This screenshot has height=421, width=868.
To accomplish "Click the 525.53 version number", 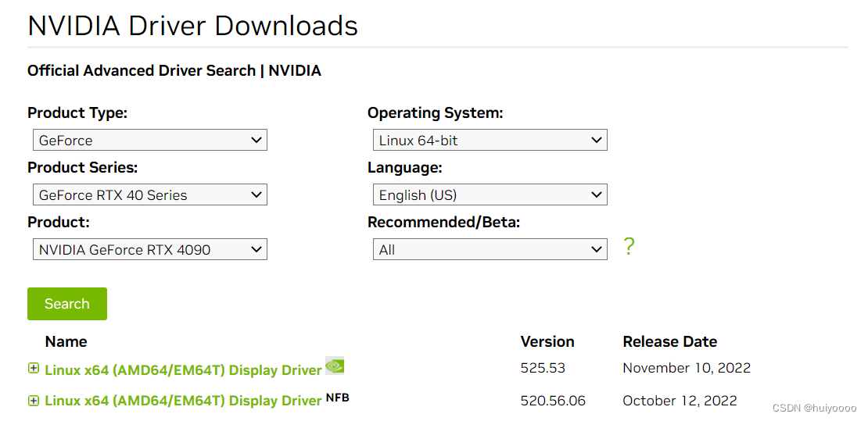I will point(543,368).
